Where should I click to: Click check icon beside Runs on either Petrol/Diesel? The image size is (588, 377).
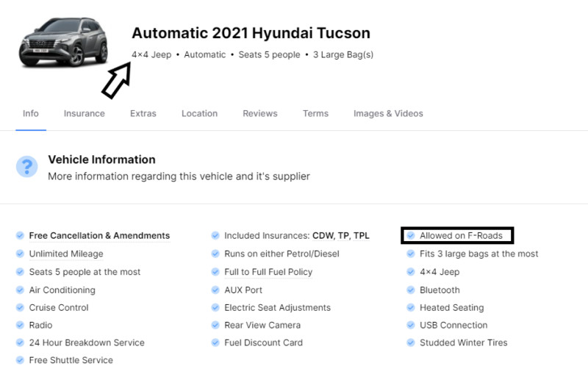(x=215, y=254)
